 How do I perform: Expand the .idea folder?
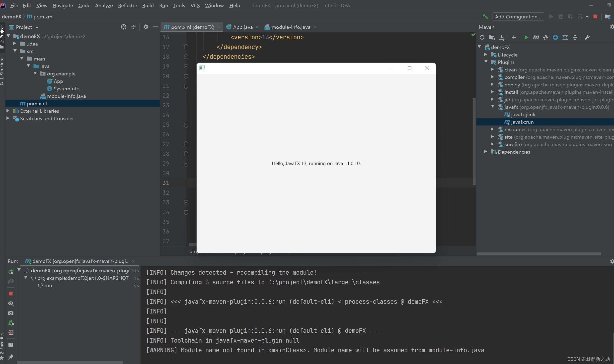point(15,44)
